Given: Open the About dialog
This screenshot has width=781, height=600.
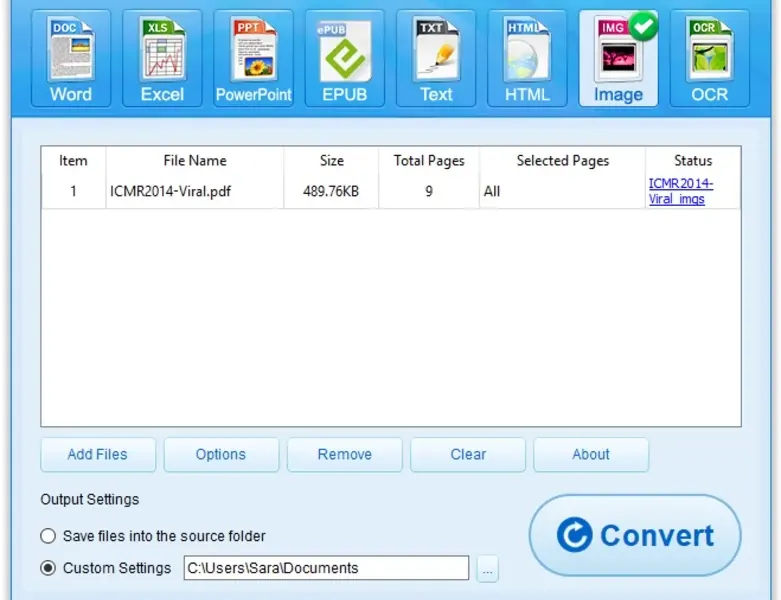Looking at the screenshot, I should click(591, 454).
